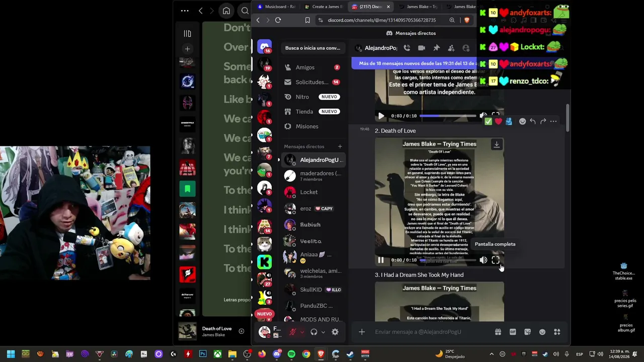Open Amigos in the Discord sidebar
The height and width of the screenshot is (362, 644).
click(x=312, y=67)
